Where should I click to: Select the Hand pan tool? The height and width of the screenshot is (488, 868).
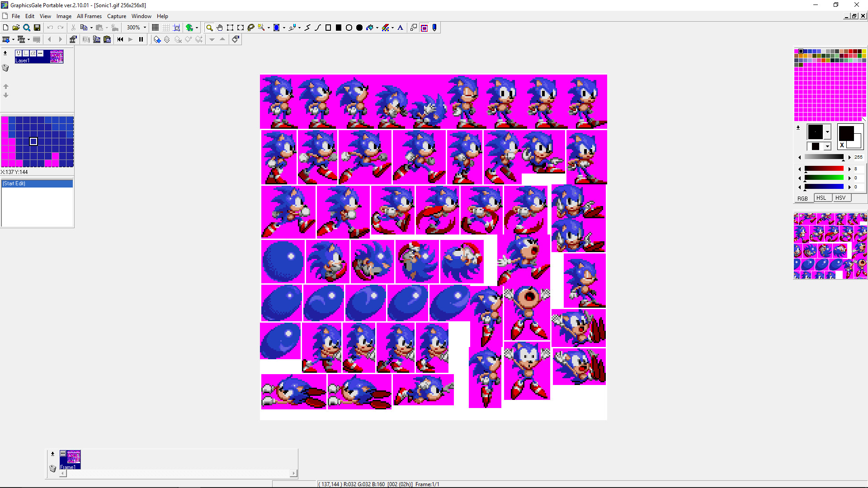click(x=219, y=28)
